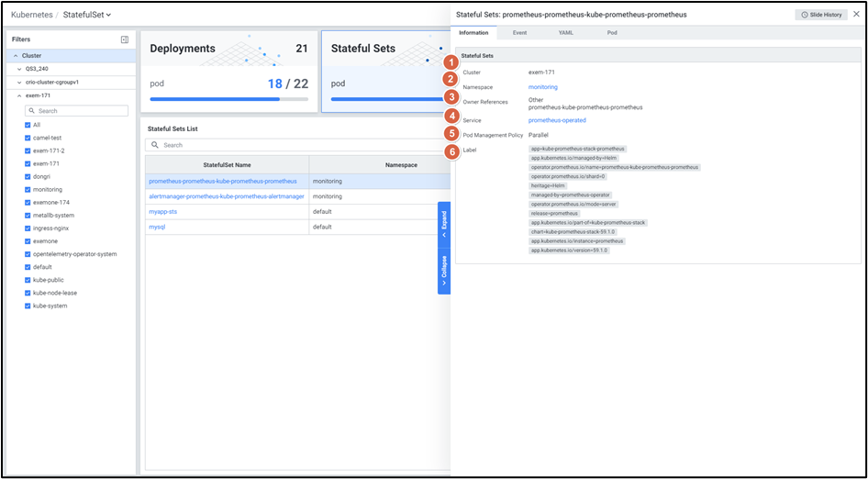The height and width of the screenshot is (479, 868).
Task: Uncheck the kube-system namespace checkbox
Action: pyautogui.click(x=28, y=306)
